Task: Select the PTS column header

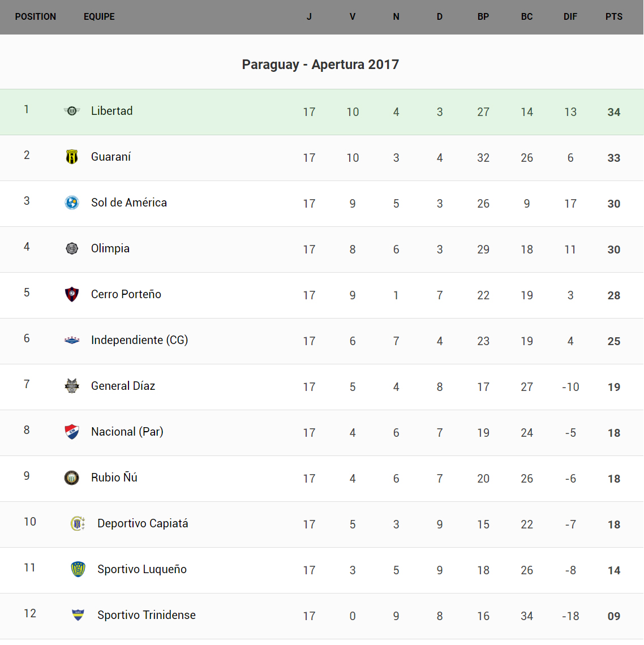Action: [x=614, y=17]
